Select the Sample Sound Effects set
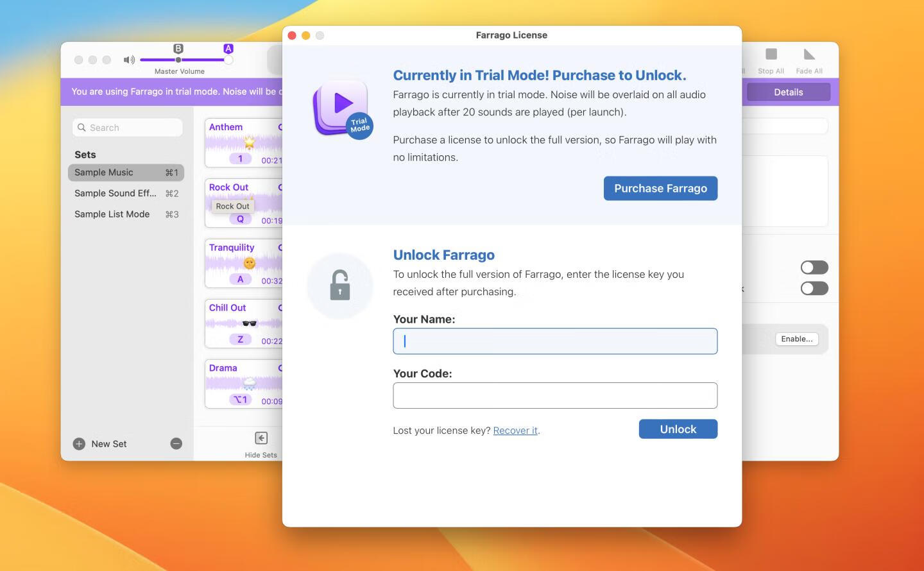 [x=116, y=193]
